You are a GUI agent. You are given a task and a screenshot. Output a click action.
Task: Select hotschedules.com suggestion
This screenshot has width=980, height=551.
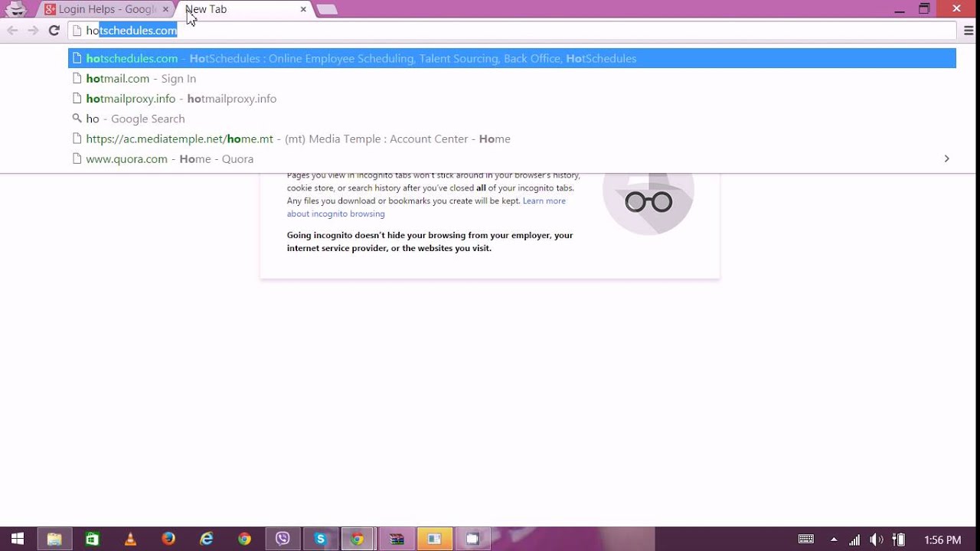click(511, 58)
